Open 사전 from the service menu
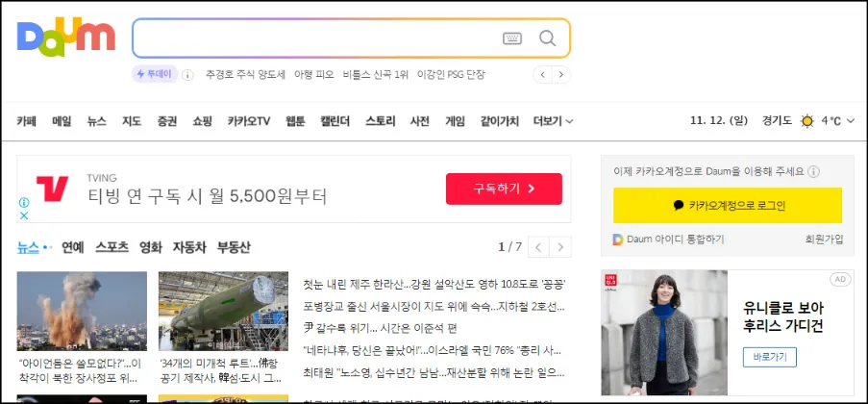The width and height of the screenshot is (868, 404). [x=420, y=121]
